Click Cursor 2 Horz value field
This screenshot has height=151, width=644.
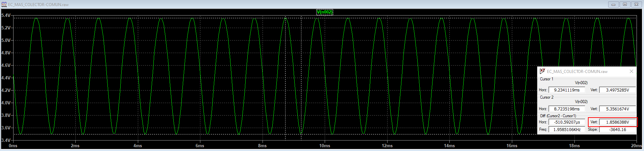coord(567,109)
